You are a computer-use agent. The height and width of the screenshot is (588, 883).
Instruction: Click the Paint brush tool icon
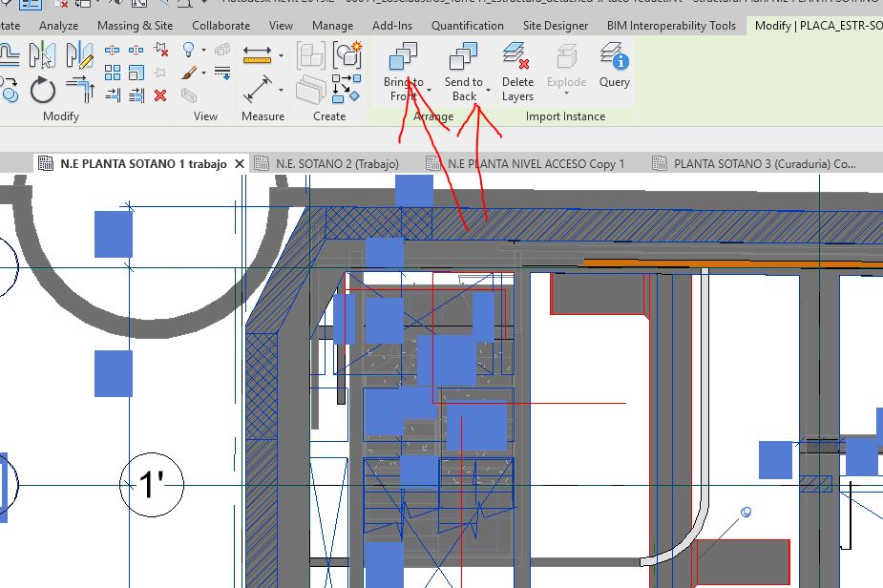pos(189,73)
